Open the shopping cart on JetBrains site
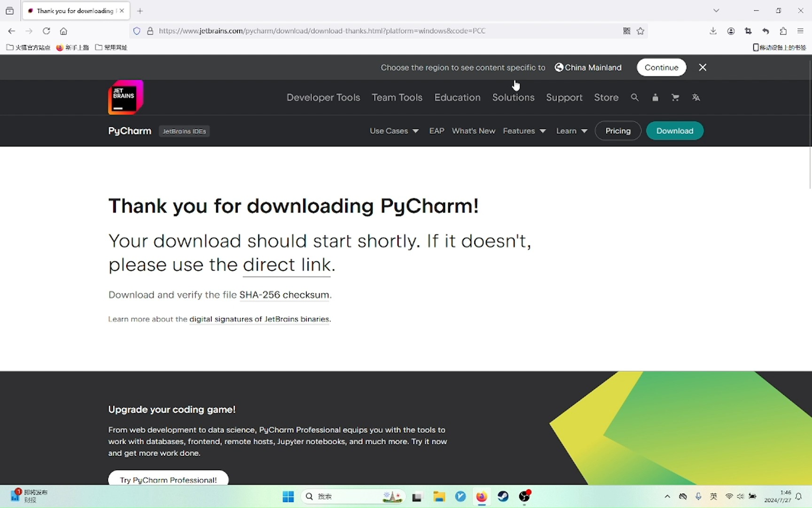The image size is (812, 508). click(675, 97)
